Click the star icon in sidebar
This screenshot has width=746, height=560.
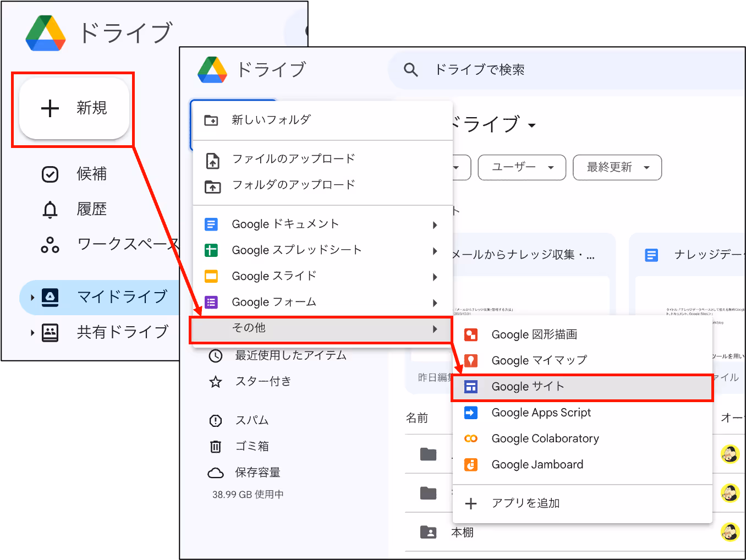click(216, 382)
